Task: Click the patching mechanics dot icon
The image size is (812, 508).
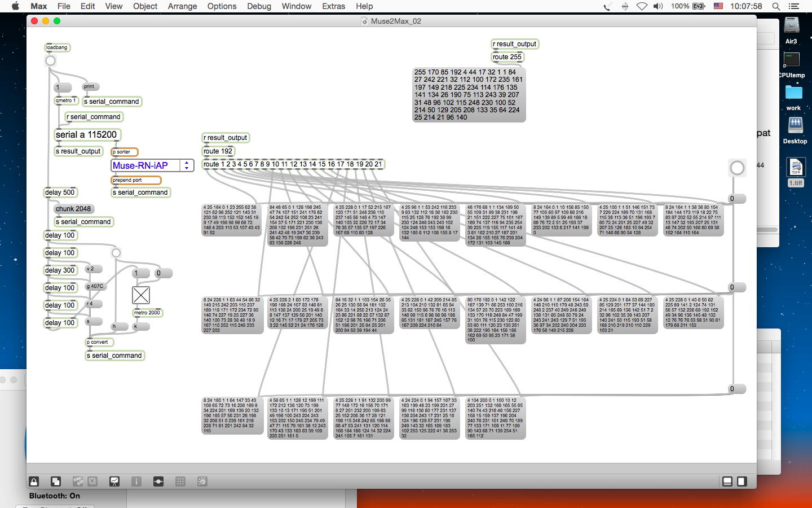Action: pyautogui.click(x=158, y=481)
